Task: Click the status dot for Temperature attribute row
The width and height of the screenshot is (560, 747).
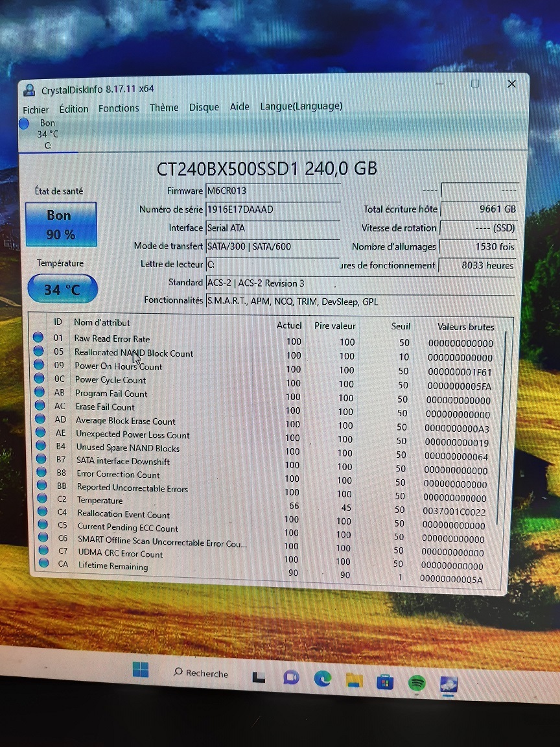Action: (x=42, y=498)
